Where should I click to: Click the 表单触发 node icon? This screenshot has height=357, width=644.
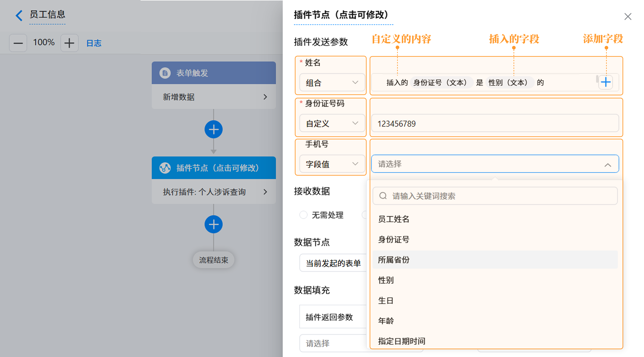(x=165, y=73)
